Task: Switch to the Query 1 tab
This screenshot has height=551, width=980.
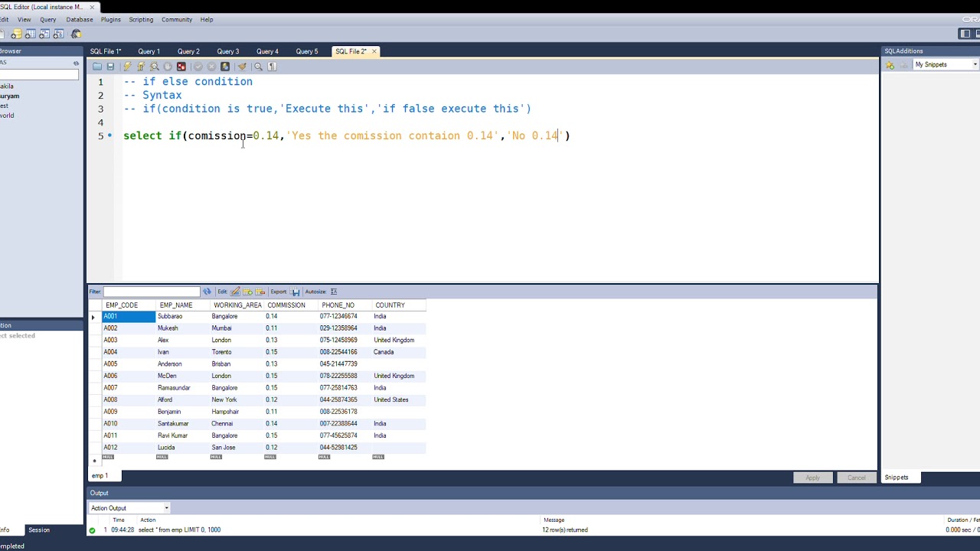Action: (149, 51)
